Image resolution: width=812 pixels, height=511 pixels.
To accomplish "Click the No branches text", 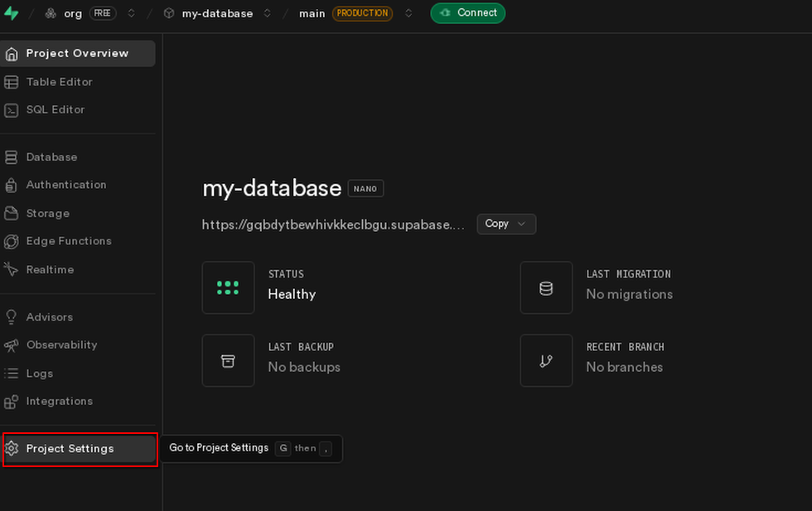I will 624,367.
